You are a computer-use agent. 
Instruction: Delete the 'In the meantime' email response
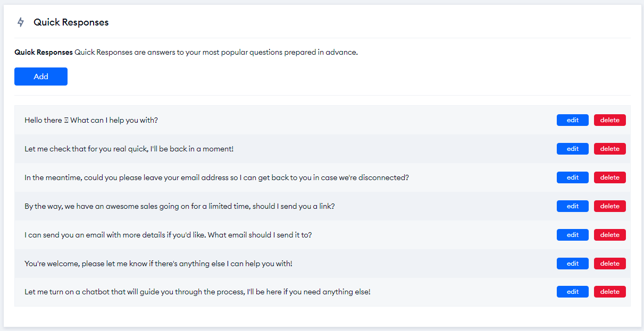coord(609,177)
